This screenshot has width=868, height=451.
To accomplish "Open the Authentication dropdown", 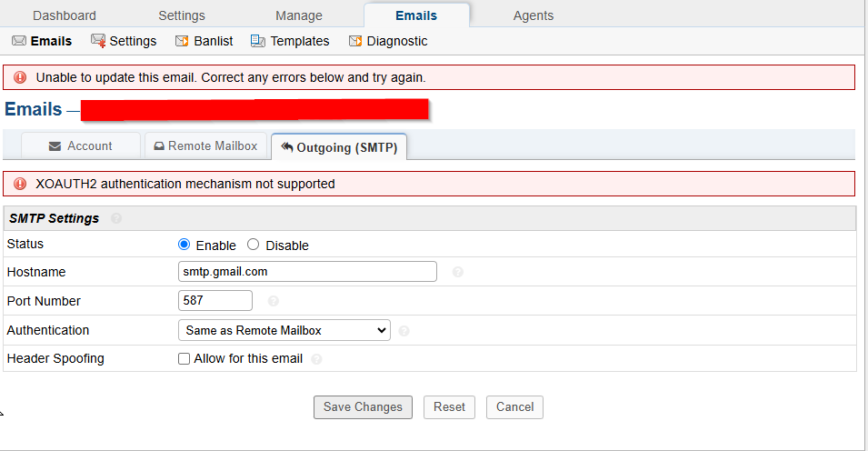I will 284,330.
